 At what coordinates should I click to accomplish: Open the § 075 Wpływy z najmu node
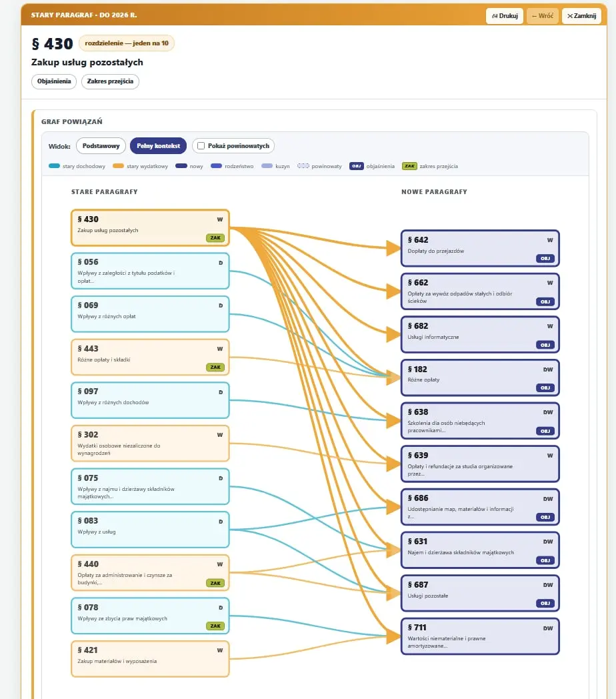click(x=150, y=486)
